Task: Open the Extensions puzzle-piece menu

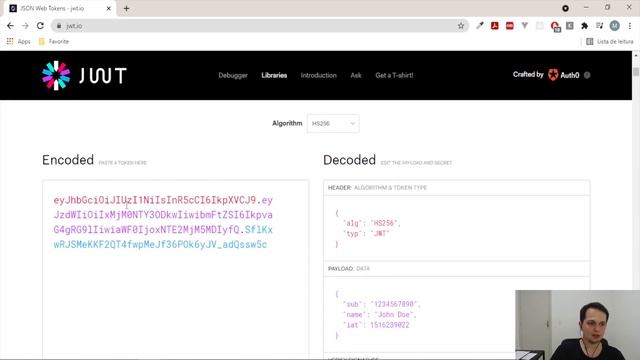Action: 584,26
